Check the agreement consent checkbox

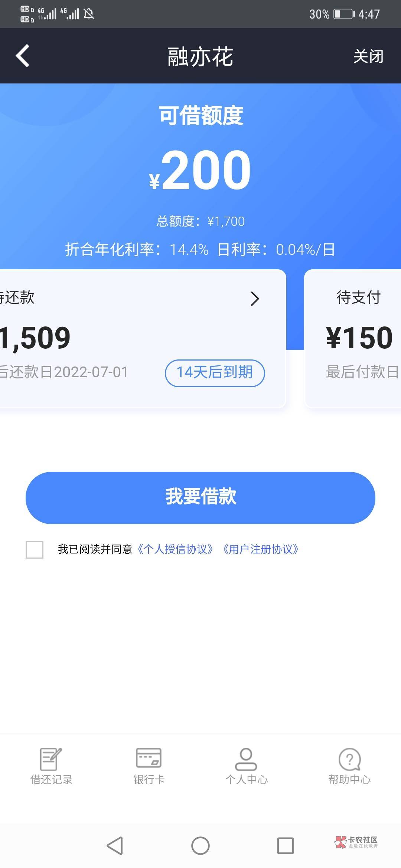(35, 549)
